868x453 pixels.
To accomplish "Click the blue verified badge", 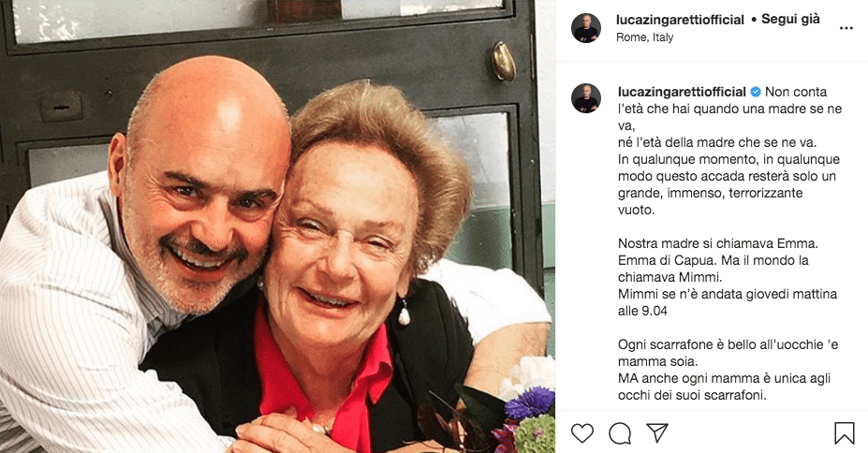I will (x=755, y=92).
